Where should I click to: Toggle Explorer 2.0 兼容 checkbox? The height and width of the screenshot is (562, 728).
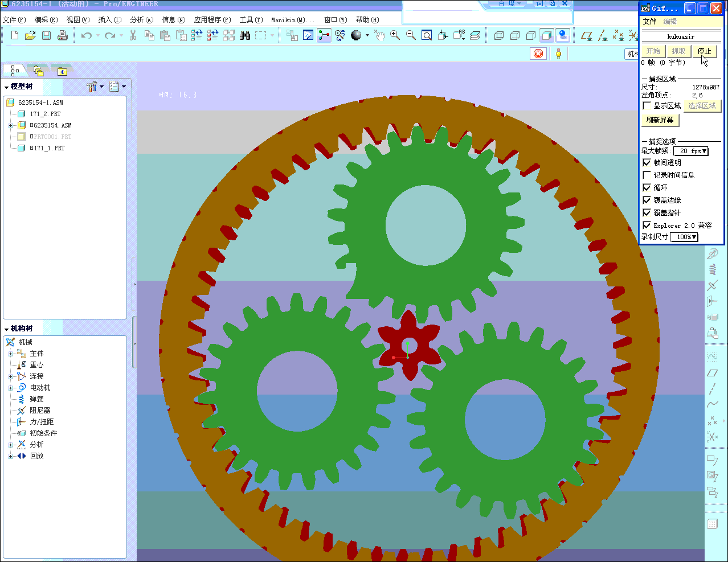tap(647, 225)
